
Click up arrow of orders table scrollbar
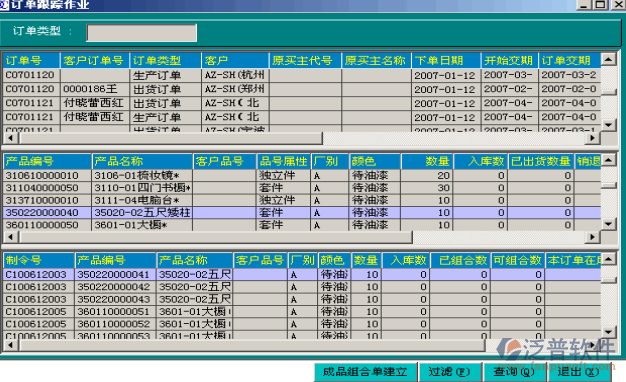(x=608, y=59)
